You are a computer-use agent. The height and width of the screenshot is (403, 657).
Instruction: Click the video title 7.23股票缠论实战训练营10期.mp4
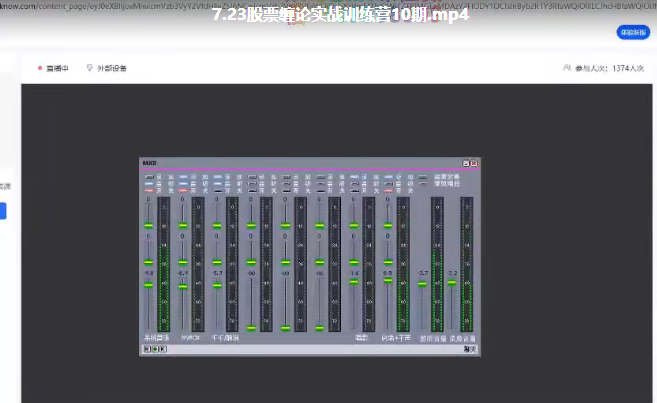click(340, 15)
